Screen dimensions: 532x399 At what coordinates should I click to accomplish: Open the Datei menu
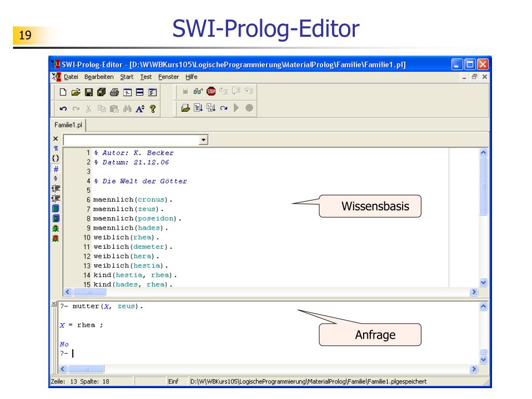(x=71, y=77)
